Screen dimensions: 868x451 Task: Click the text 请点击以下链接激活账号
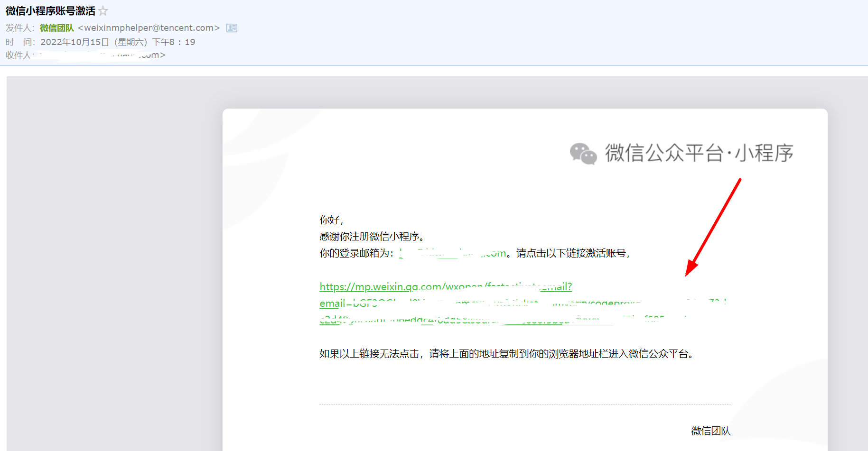click(573, 253)
